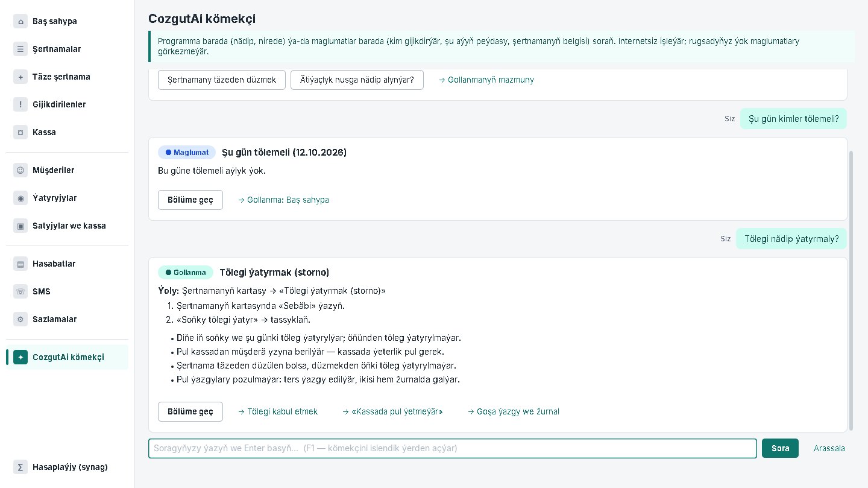This screenshot has width=868, height=488.
Task: Click Bölüme geç in Şu gün tölemeli card
Action: click(190, 200)
